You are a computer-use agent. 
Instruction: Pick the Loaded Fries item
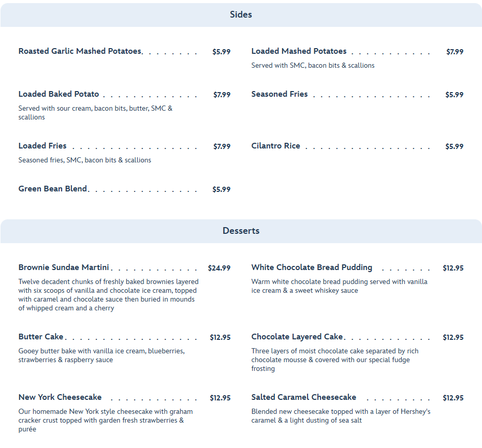coord(42,146)
